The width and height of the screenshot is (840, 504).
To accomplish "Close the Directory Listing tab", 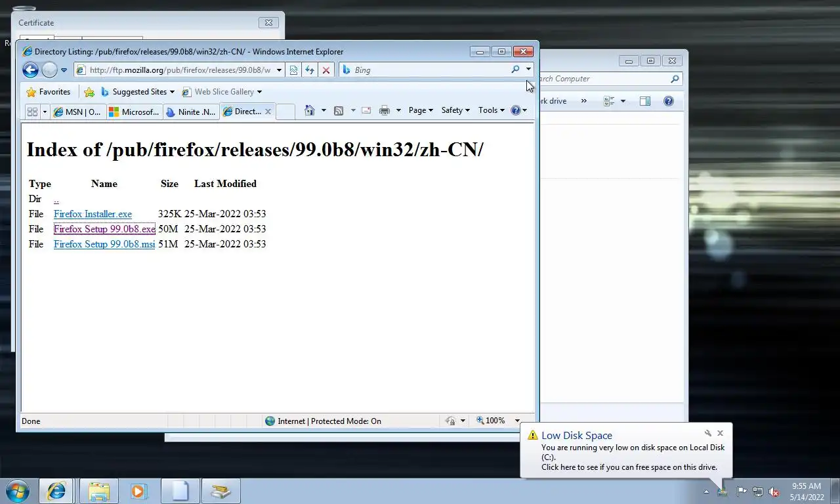I will point(268,112).
